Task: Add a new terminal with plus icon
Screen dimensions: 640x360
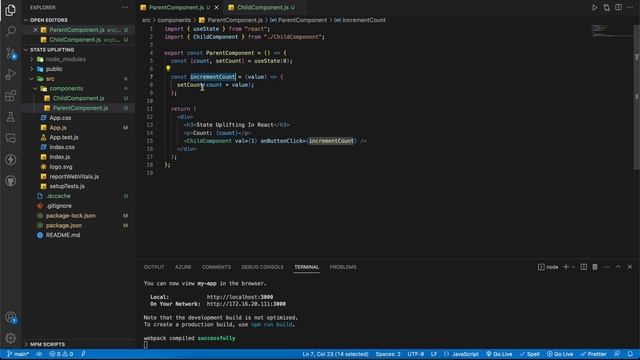Action: pos(566,267)
